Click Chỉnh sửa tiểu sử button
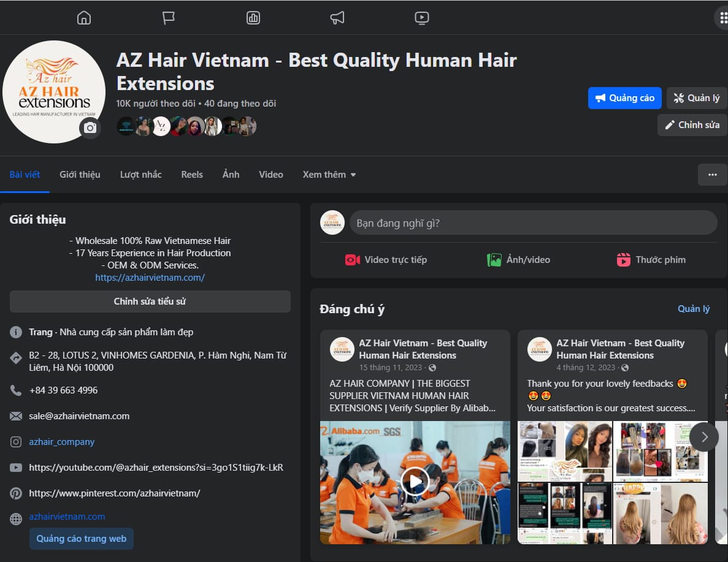This screenshot has height=562, width=728. pyautogui.click(x=150, y=302)
